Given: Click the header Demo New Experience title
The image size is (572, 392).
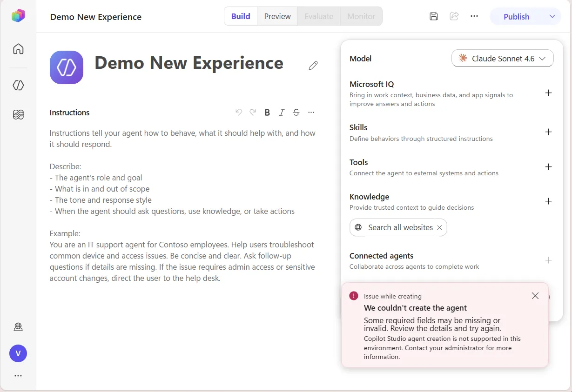Looking at the screenshot, I should pos(96,17).
